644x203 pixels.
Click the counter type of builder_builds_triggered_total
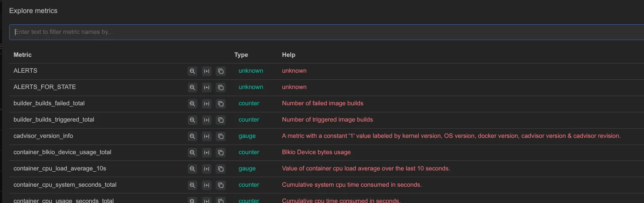coord(249,119)
